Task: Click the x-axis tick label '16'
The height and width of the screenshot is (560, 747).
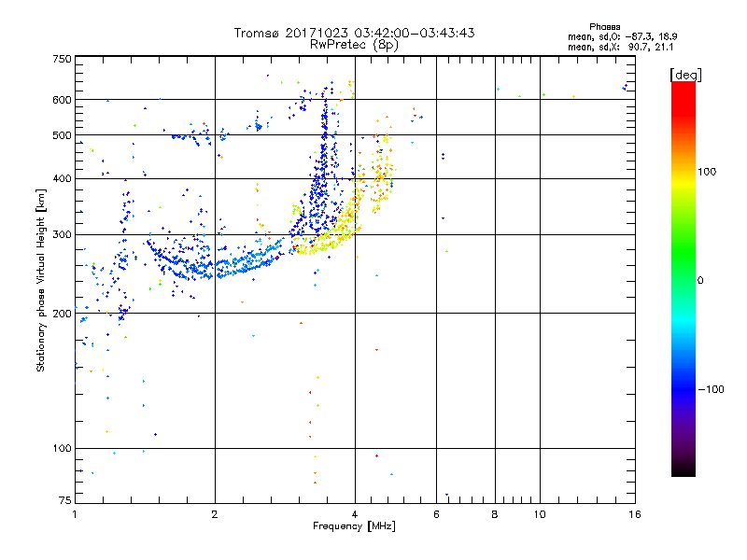Action: click(635, 514)
